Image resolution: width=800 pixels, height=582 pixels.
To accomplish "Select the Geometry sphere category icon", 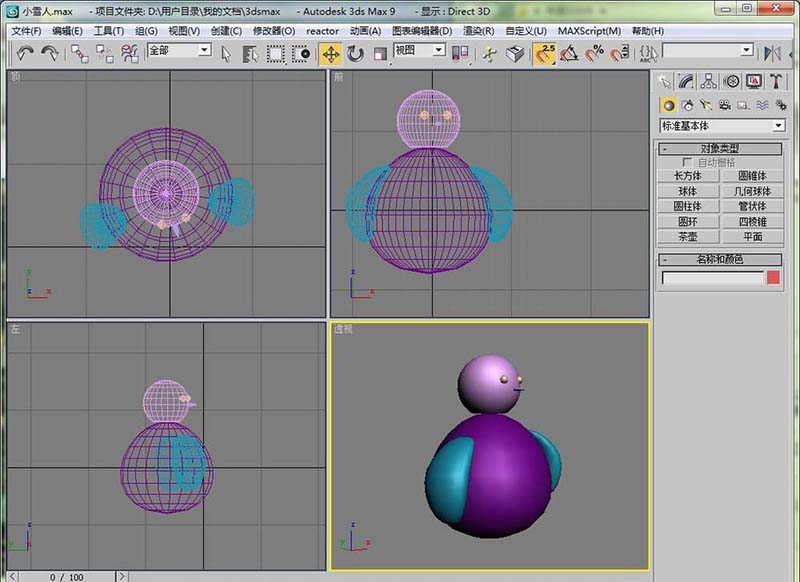I will click(x=668, y=105).
